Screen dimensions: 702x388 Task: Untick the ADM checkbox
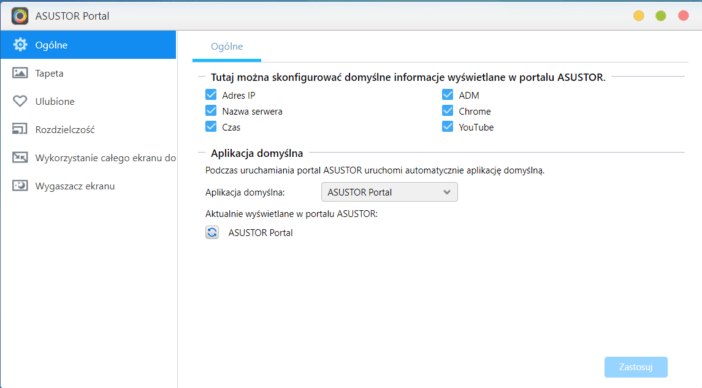(448, 95)
